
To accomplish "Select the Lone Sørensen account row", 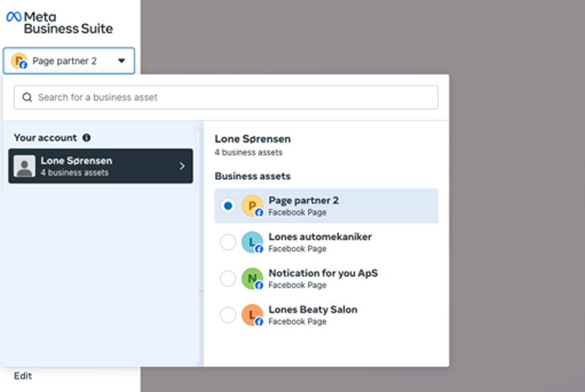I will click(x=101, y=166).
